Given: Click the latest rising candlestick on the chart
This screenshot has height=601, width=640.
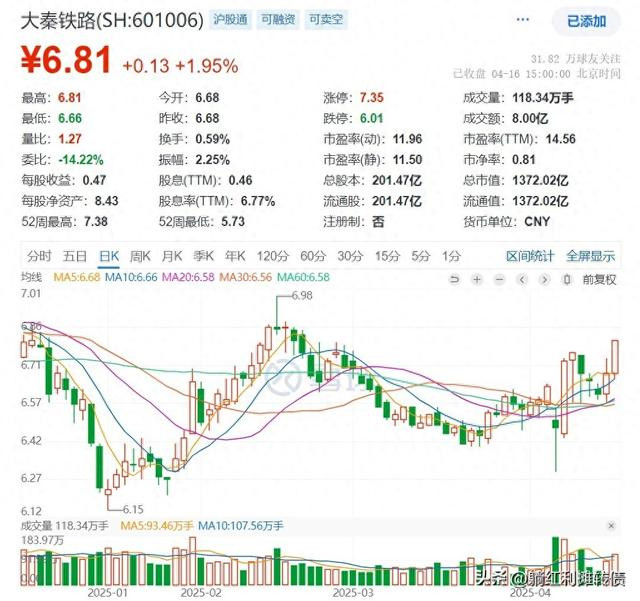Looking at the screenshot, I should [614, 356].
